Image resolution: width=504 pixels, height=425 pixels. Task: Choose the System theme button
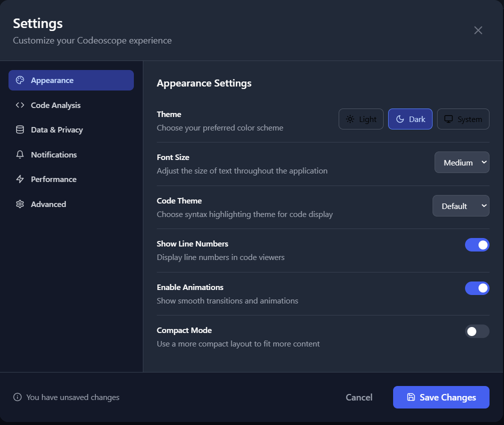pos(463,119)
